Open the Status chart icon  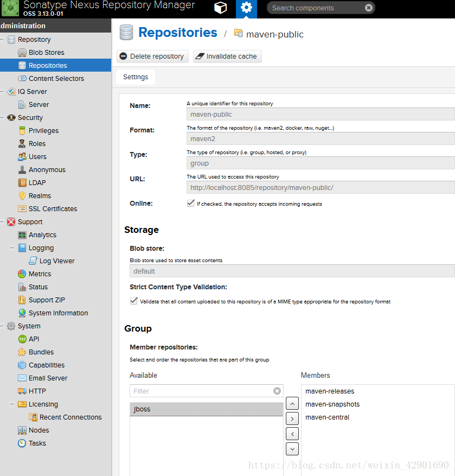tap(22, 287)
